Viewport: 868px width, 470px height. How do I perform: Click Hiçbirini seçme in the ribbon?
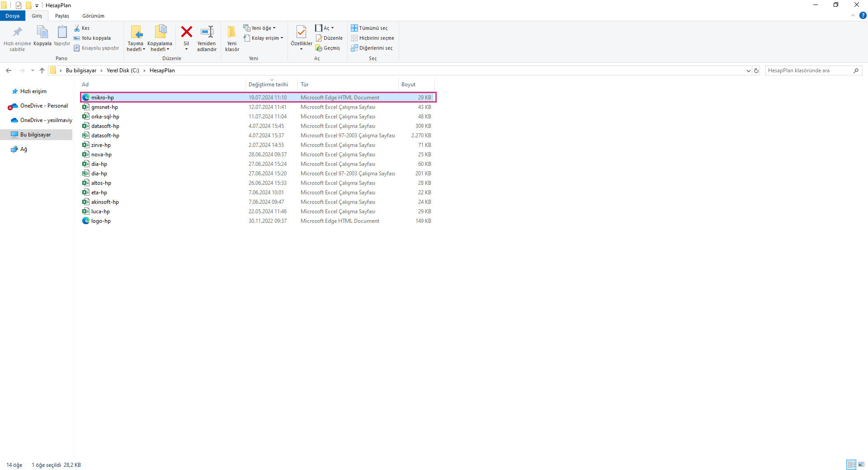pos(373,38)
